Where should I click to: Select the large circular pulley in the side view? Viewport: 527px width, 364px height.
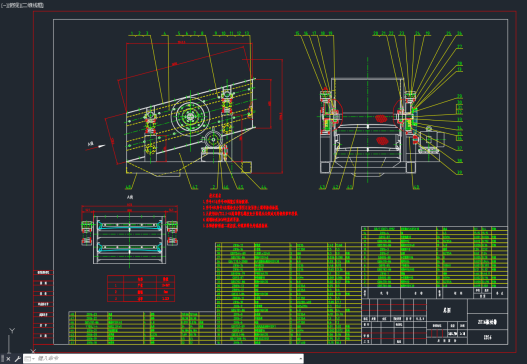tap(190, 116)
